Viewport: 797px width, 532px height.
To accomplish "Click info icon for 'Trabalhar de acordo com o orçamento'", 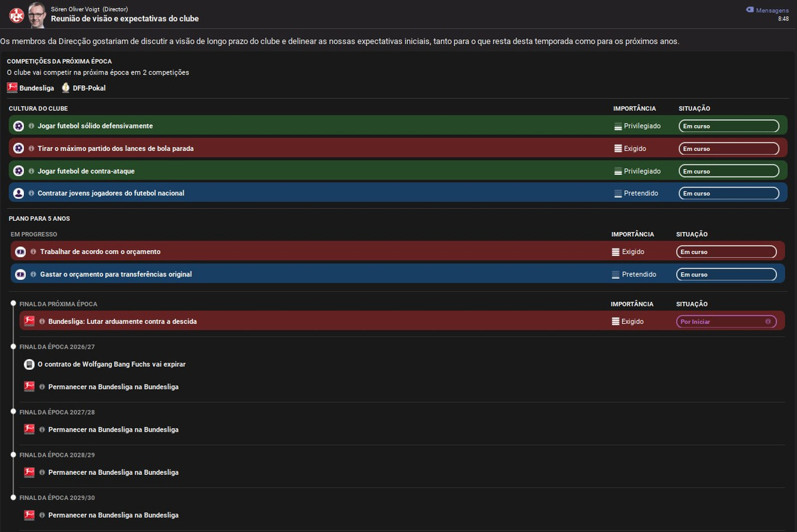I will click(x=33, y=251).
